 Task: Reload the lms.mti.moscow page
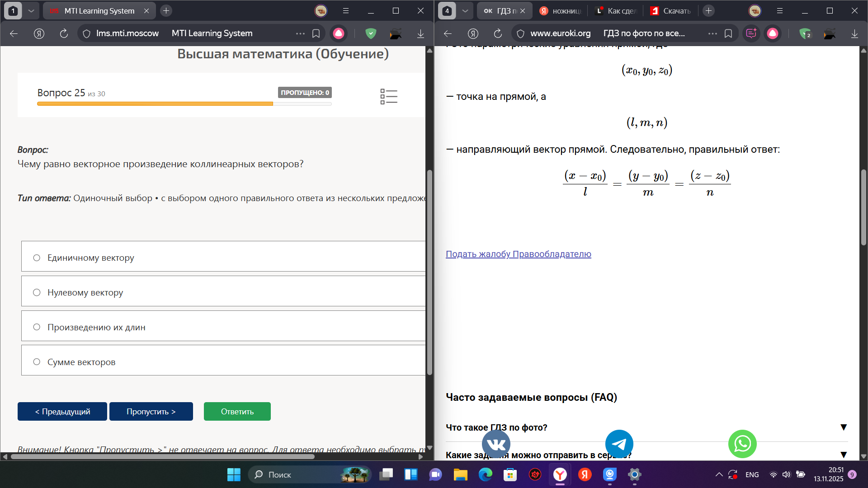[x=64, y=33]
